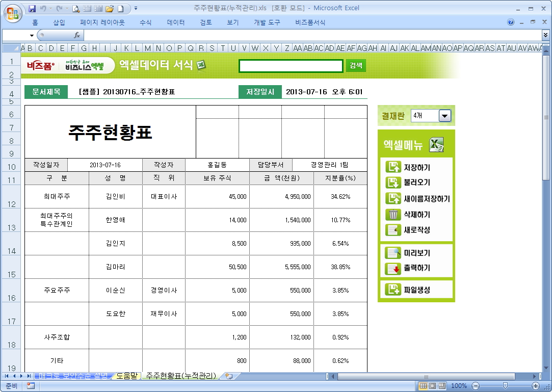The height and width of the screenshot is (392, 552).
Task: Click the Office button logo
Action: (x=13, y=11)
